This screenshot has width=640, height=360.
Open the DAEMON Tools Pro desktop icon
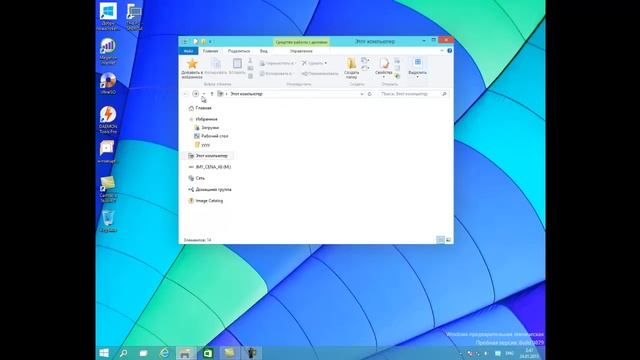pos(108,120)
